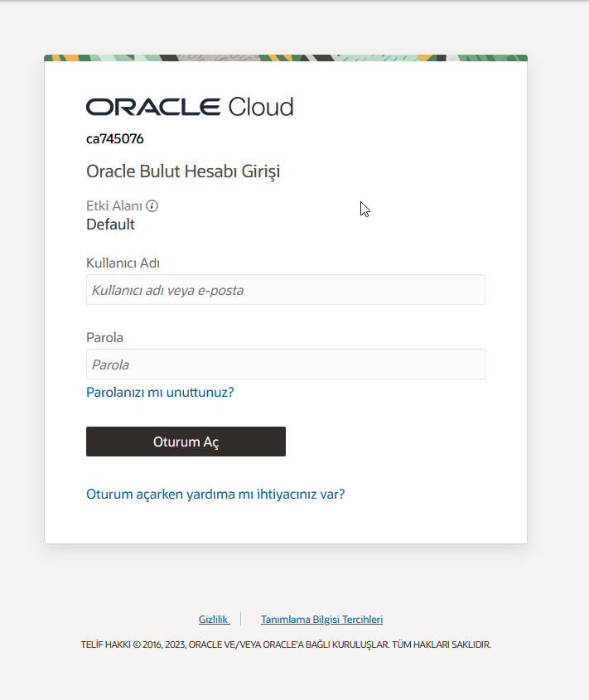Open the Tanımlama Bilgisi Tercihleri footer link
This screenshot has width=589, height=700.
pyautogui.click(x=321, y=619)
